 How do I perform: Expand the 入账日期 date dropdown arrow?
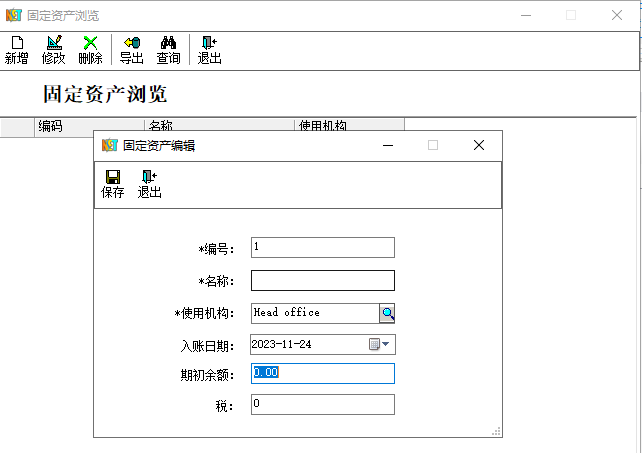click(387, 344)
